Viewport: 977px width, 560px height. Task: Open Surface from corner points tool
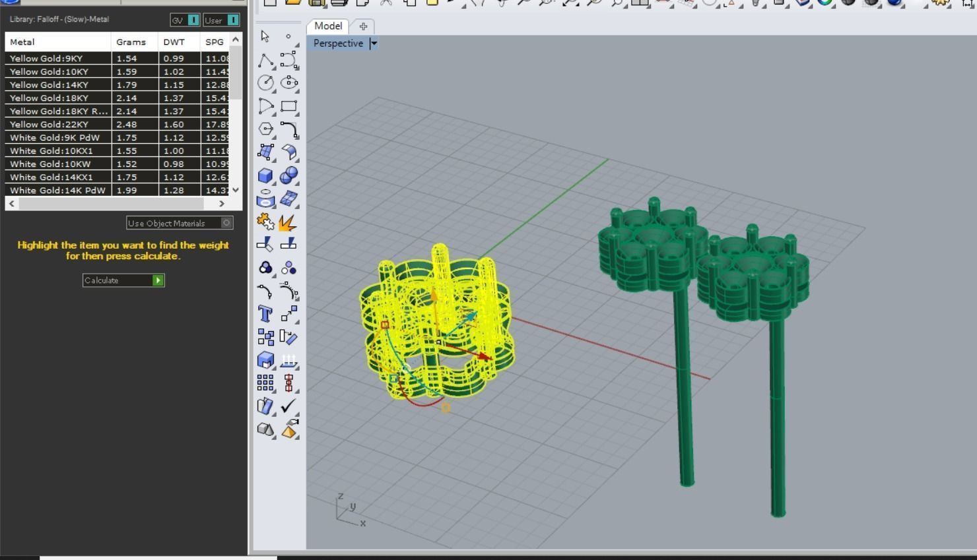tap(265, 152)
